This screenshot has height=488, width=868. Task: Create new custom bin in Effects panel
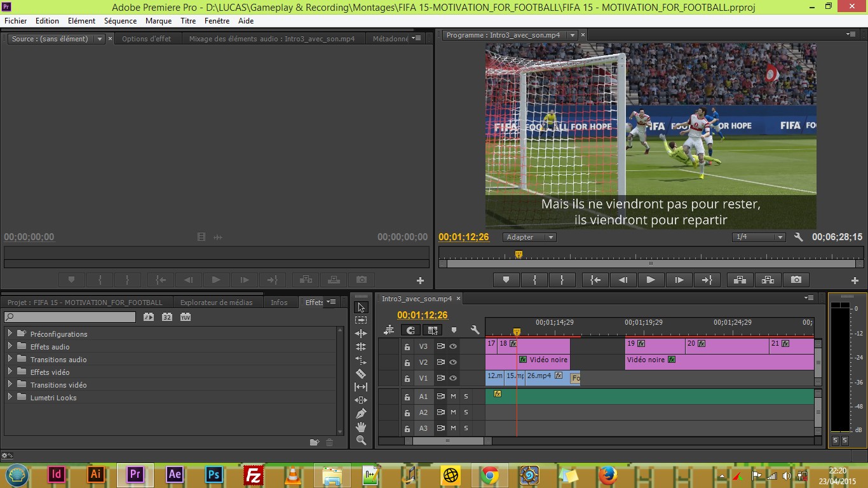[314, 442]
